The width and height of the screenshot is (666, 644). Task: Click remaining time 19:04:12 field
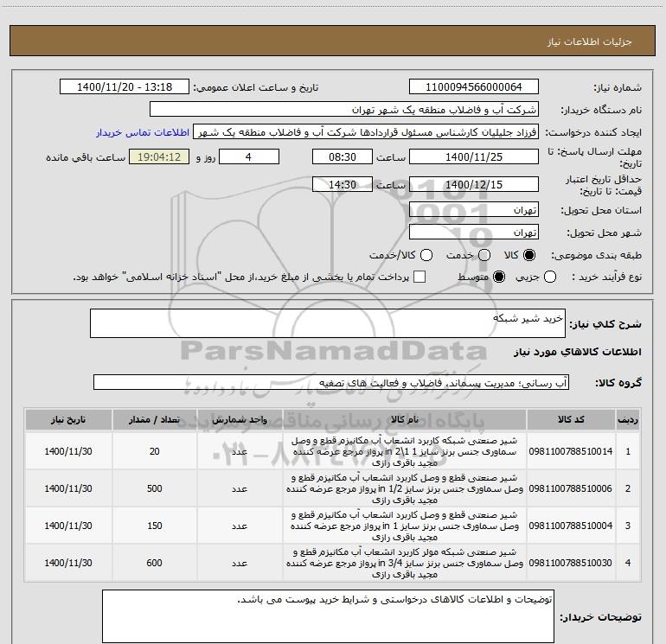[x=159, y=157]
